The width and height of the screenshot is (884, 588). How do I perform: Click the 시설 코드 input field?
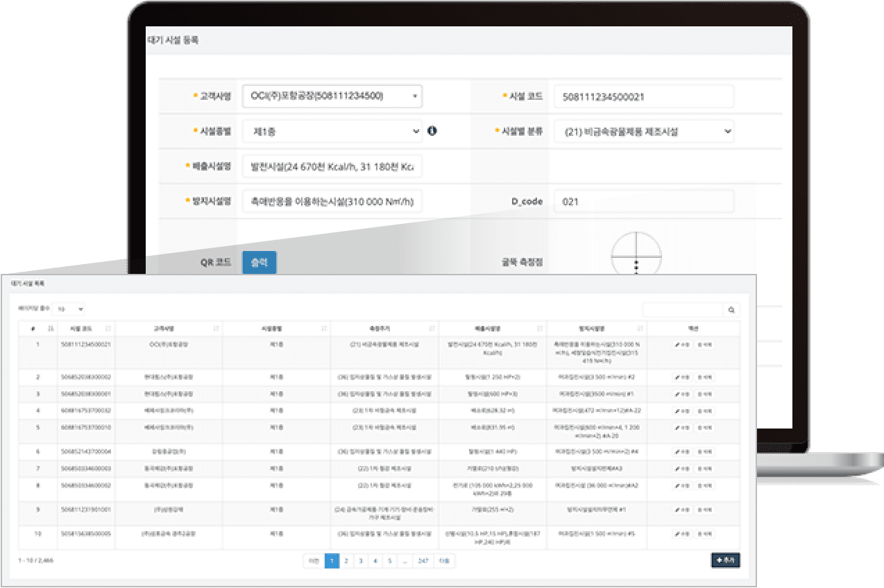pos(644,96)
